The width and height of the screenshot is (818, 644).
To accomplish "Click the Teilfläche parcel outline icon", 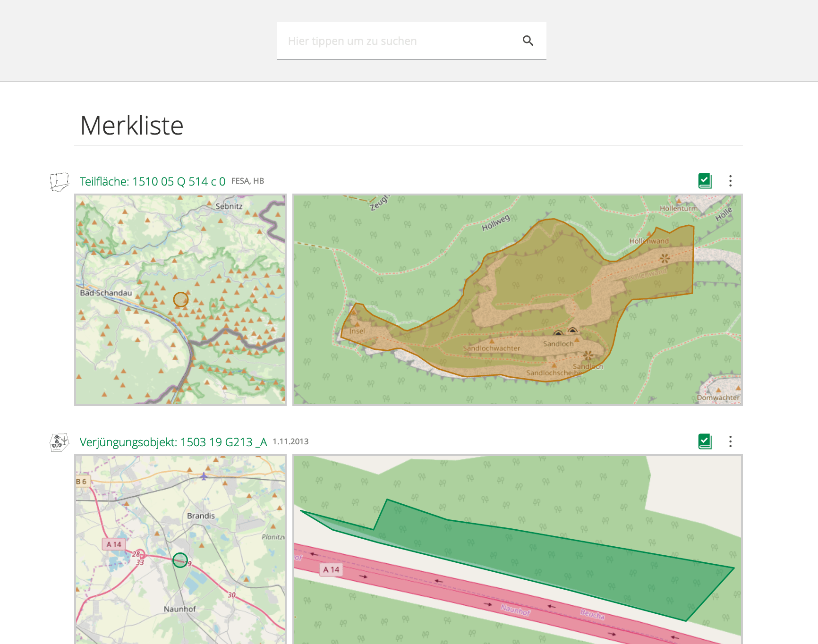I will coord(60,182).
